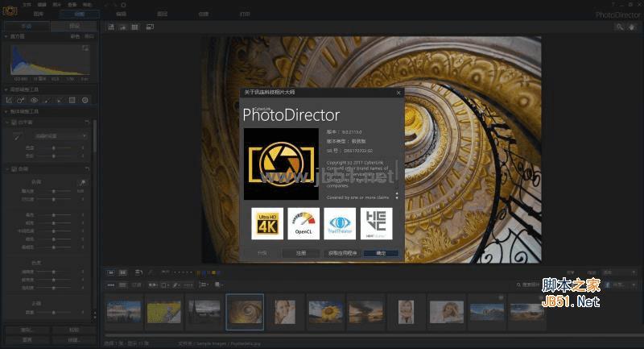Viewport: 644px width, 349px height.
Task: Select the spot removal tool
Action: pyautogui.click(x=21, y=100)
